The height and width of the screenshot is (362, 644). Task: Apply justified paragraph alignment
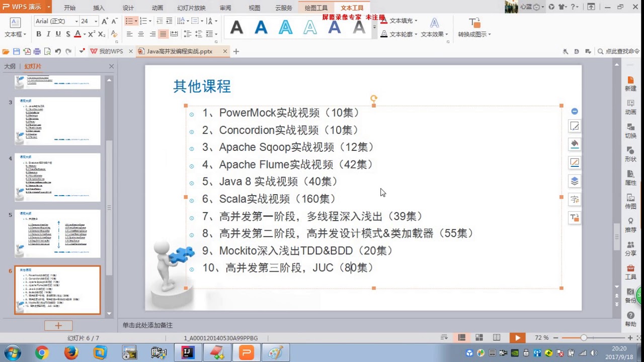[x=163, y=34]
